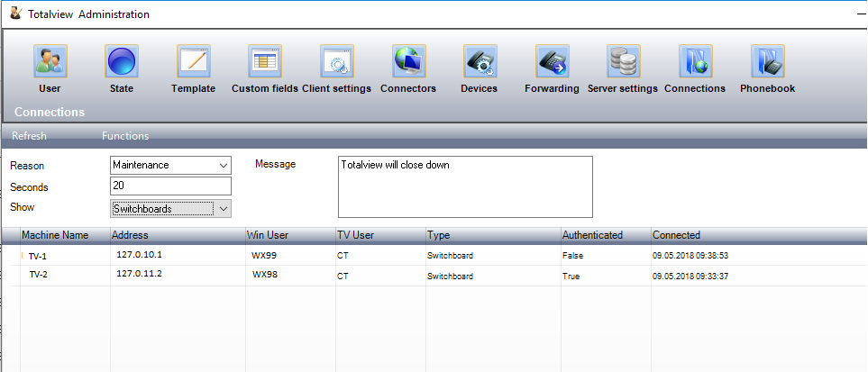Sort by Type column header

[x=494, y=235]
